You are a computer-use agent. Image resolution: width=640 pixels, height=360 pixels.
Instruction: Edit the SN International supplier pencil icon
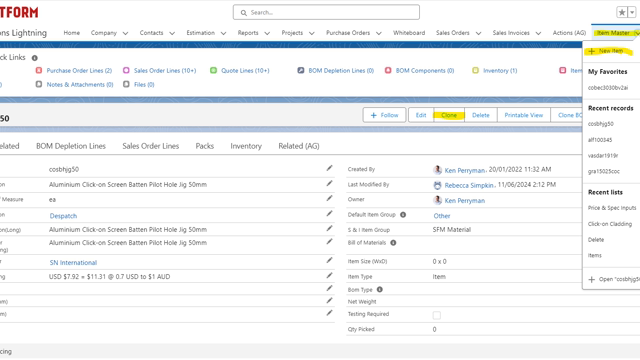click(329, 260)
